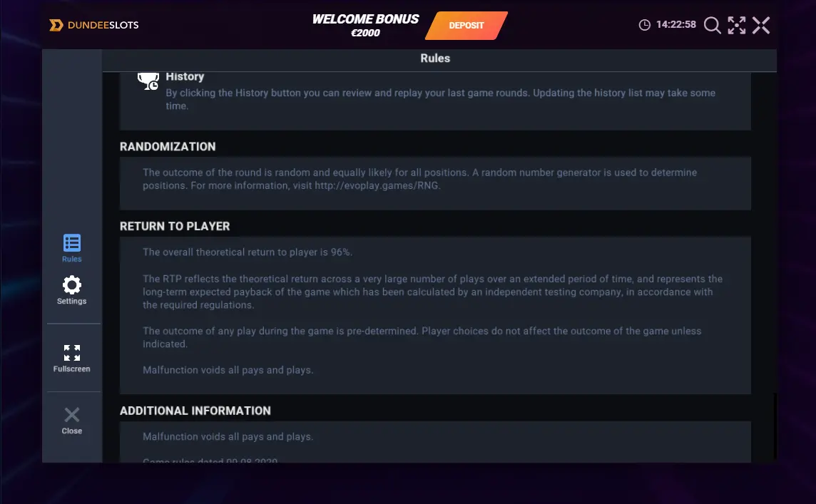Open the Welcome Bonus €2000 offer
This screenshot has width=816, height=504.
coord(365,26)
